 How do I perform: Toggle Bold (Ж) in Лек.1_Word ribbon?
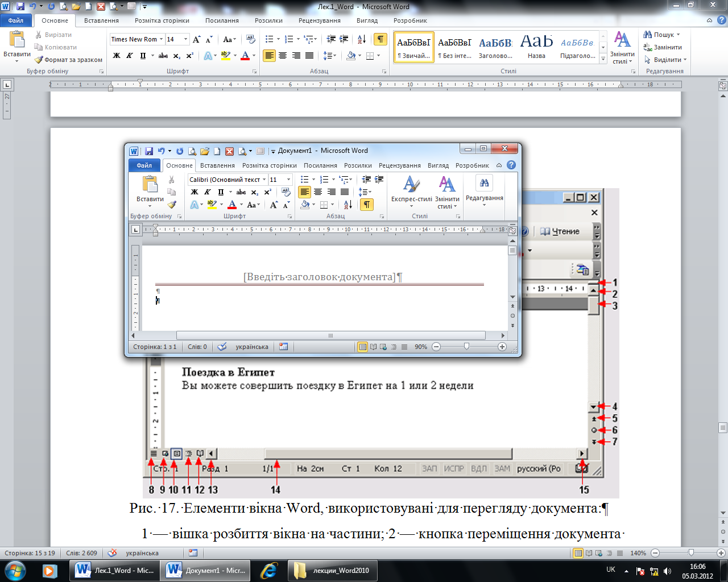coord(117,56)
